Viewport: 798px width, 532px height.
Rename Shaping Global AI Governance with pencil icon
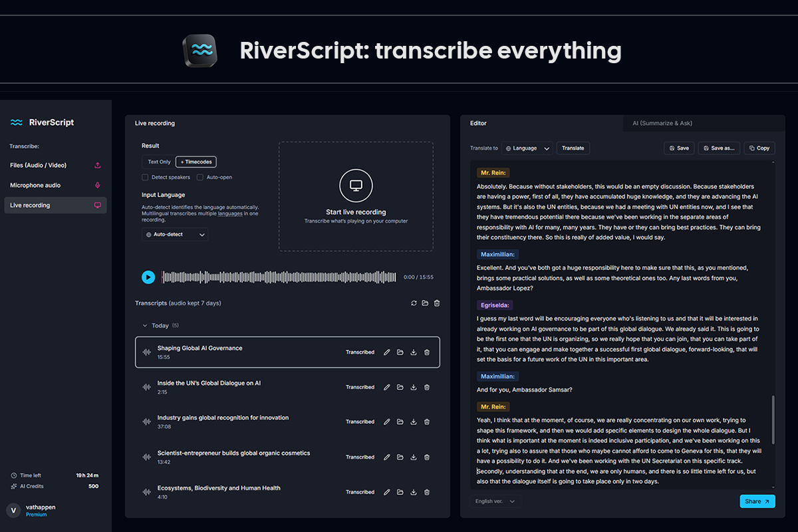[x=387, y=352]
